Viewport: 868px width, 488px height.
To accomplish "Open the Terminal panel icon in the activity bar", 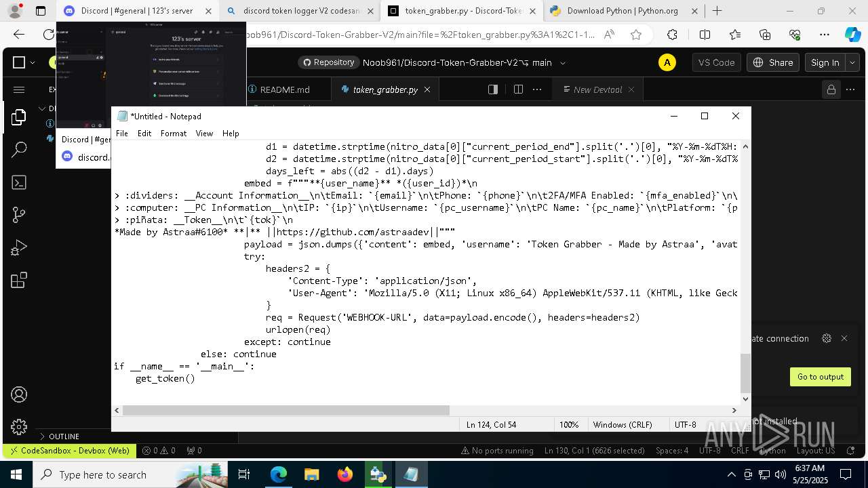I will pos(18,182).
